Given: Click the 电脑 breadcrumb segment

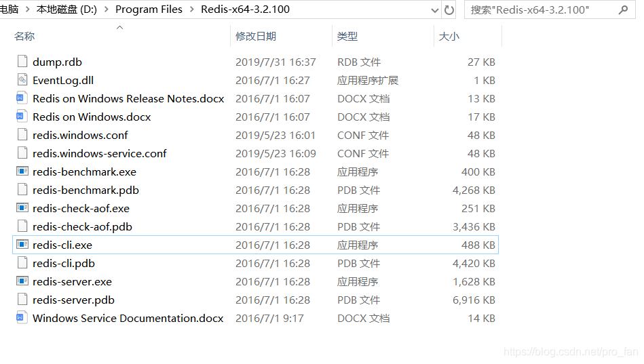Looking at the screenshot, I should point(9,9).
